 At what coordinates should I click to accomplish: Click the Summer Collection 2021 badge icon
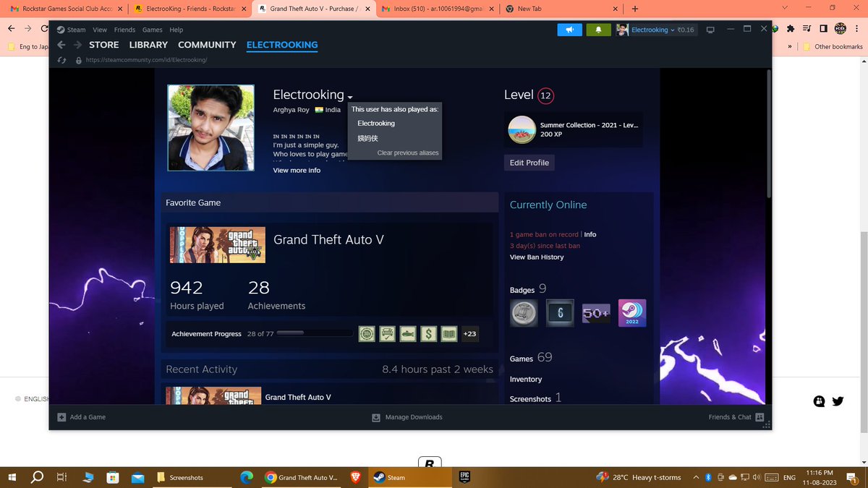[x=522, y=130]
